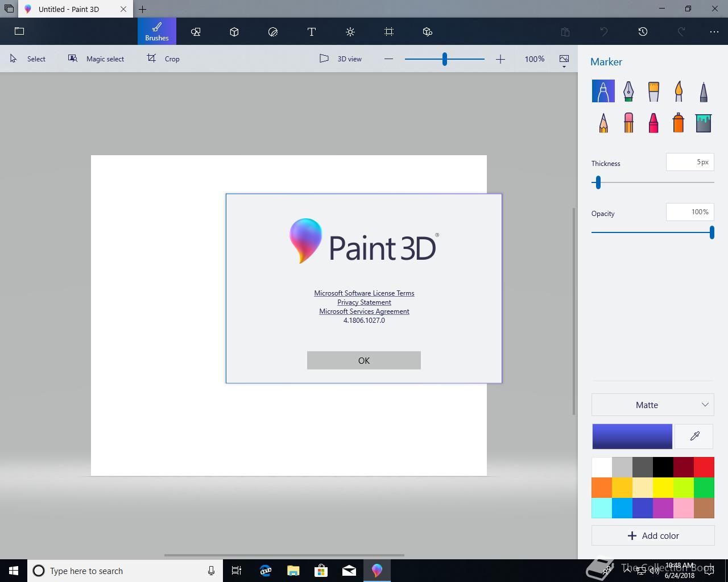Click the zoom slider handle
The height and width of the screenshot is (582, 728).
coord(445,59)
